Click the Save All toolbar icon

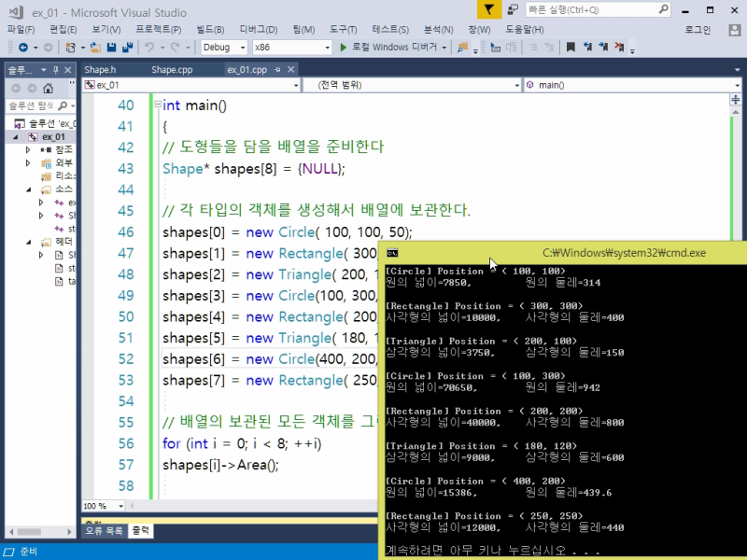127,48
